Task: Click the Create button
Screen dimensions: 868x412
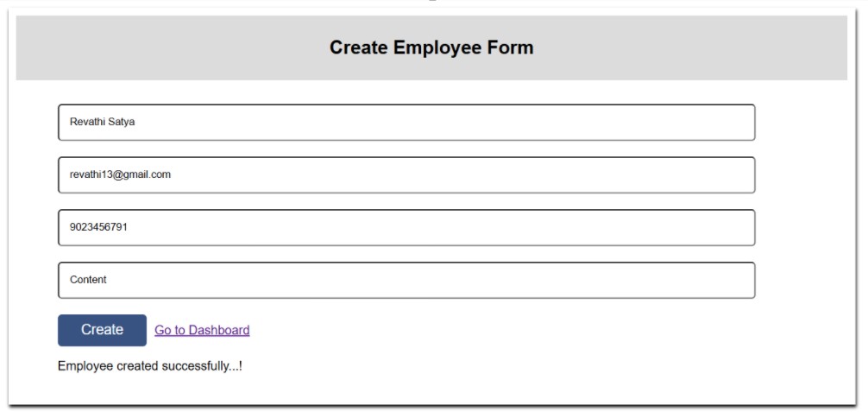Action: pos(102,330)
